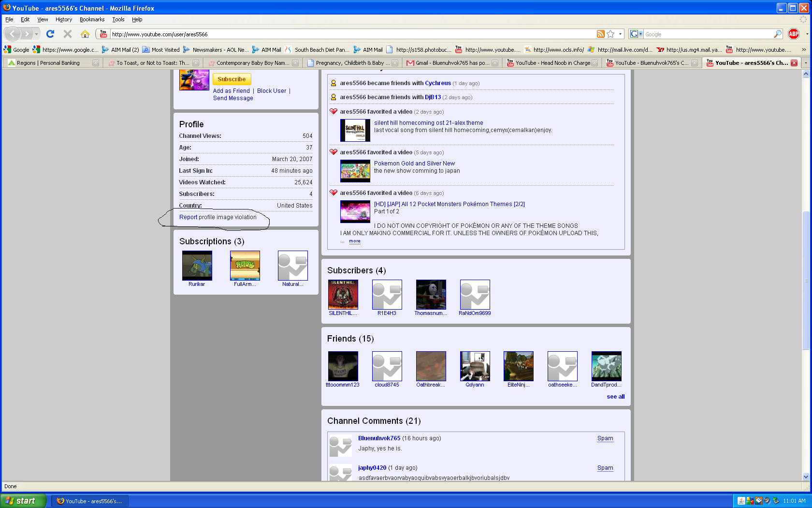Go forward with the Forward arrow button
This screenshot has width=812, height=508.
[x=27, y=34]
